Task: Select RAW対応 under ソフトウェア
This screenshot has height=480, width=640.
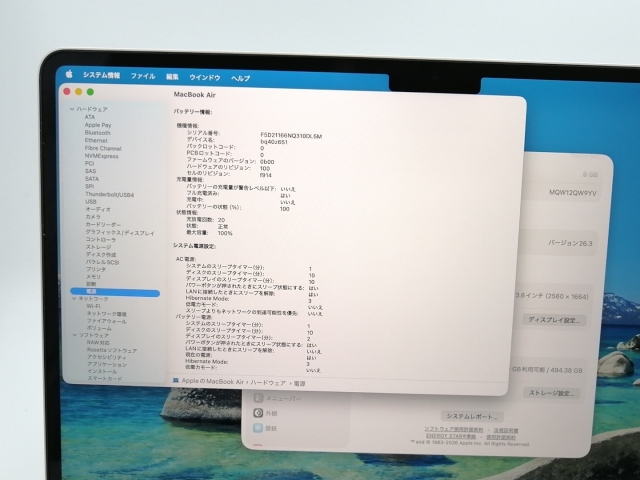Action: pos(98,342)
